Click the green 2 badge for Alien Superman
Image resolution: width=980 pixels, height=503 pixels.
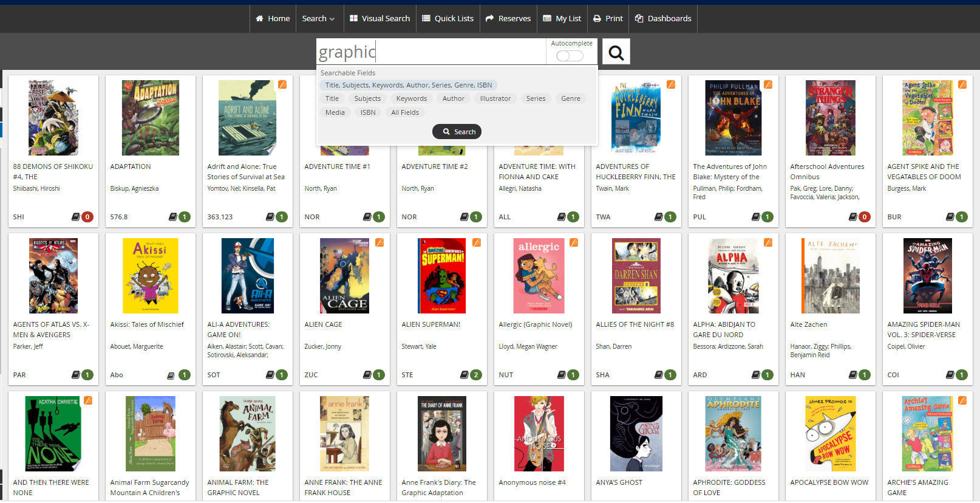[476, 375]
